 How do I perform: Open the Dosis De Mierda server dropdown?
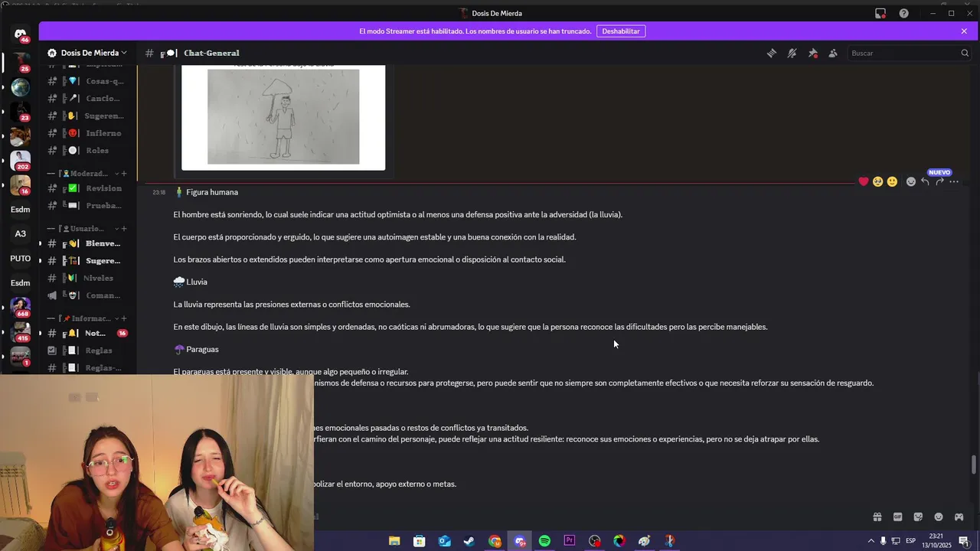(x=87, y=53)
